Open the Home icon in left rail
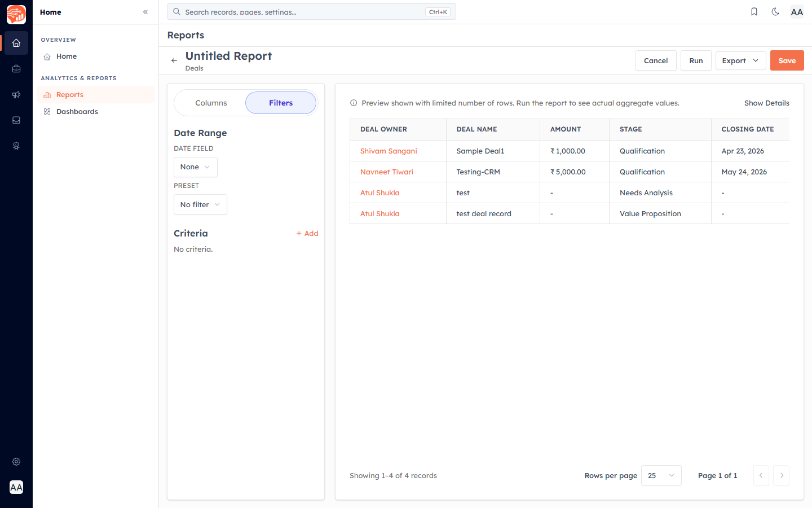The height and width of the screenshot is (508, 812). (16, 43)
